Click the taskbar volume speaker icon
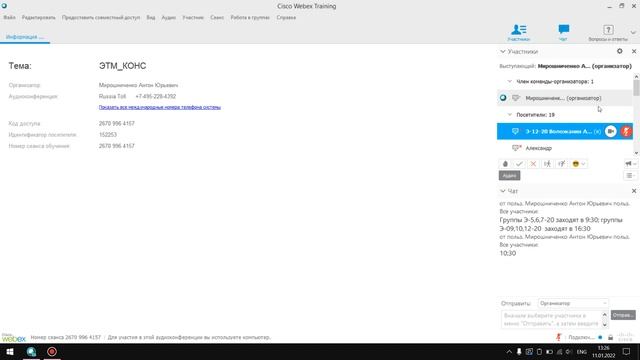Image resolution: width=640 pixels, height=360 pixels. click(x=569, y=352)
